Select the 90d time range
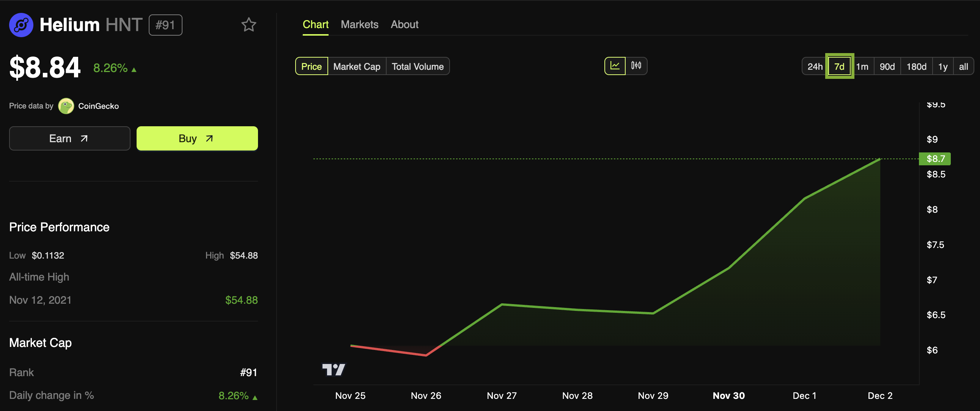Viewport: 980px width, 411px height. point(887,66)
